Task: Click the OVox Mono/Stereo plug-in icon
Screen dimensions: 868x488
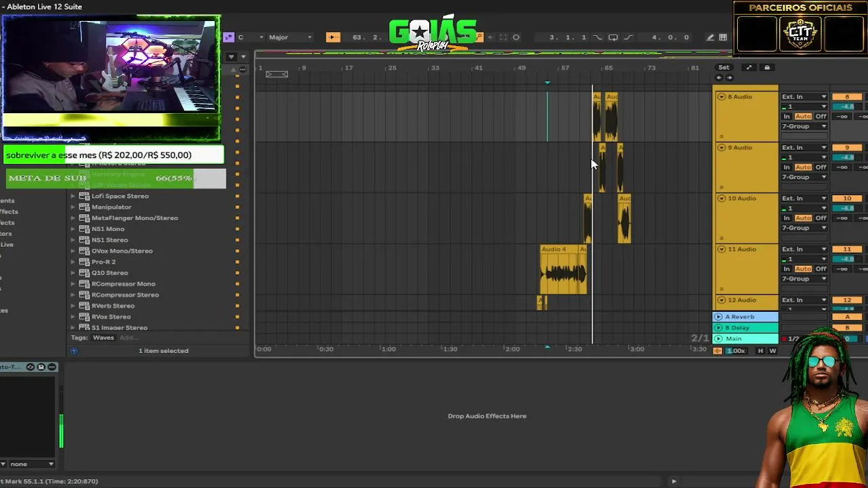Action: click(x=84, y=251)
